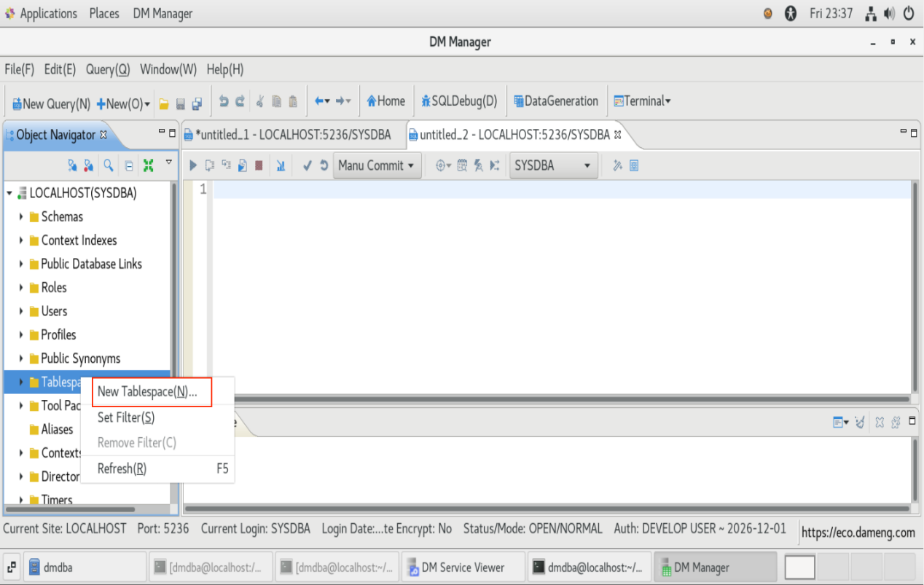Click the cut scissors icon
This screenshot has height=585, width=924.
coord(259,102)
